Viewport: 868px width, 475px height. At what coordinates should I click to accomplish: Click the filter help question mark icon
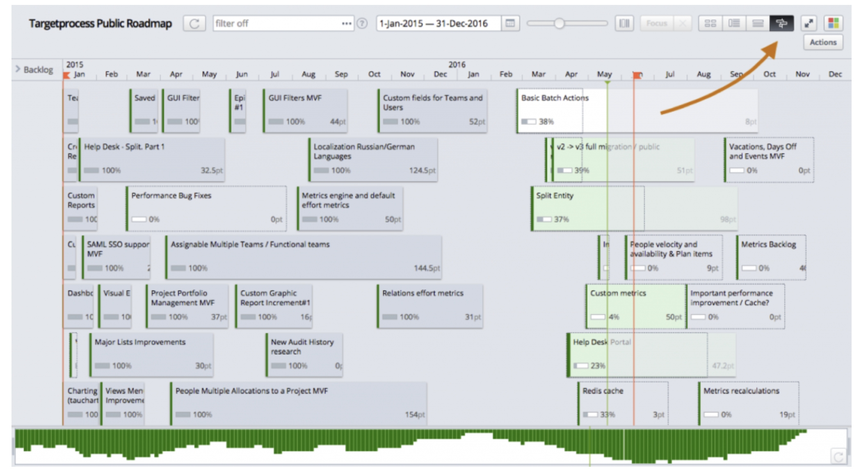point(363,23)
